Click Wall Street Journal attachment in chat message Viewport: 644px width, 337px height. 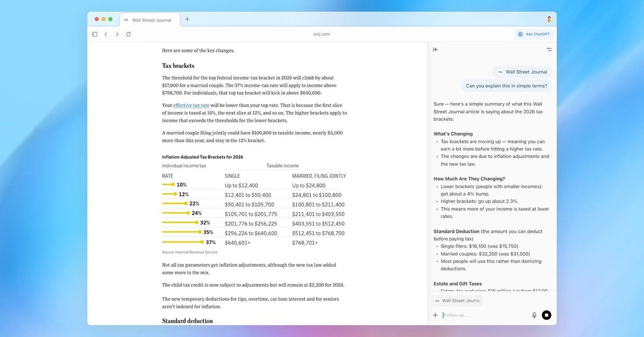[x=522, y=71]
